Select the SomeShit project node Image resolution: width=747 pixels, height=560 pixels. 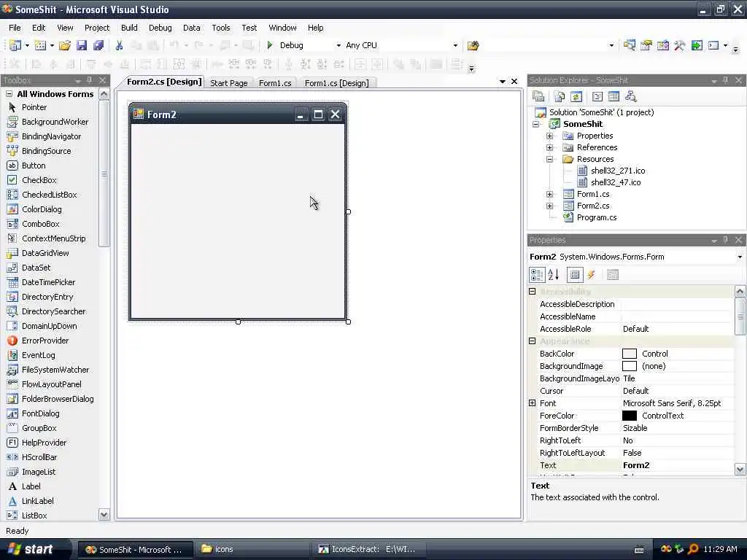click(x=583, y=124)
